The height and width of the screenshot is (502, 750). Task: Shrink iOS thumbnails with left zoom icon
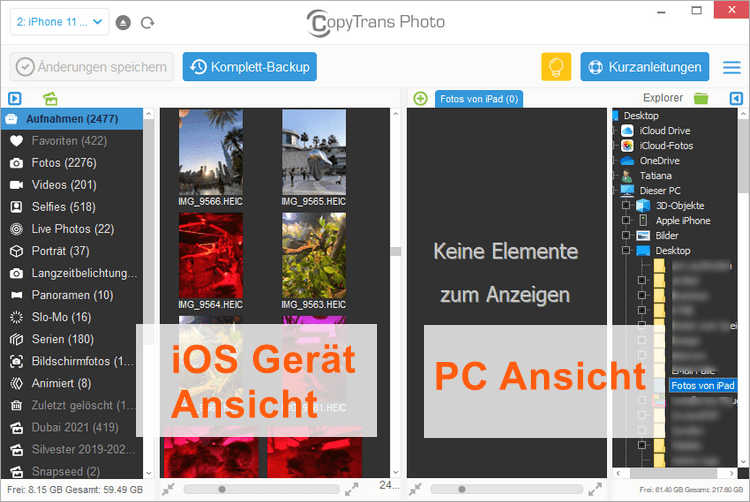168,489
